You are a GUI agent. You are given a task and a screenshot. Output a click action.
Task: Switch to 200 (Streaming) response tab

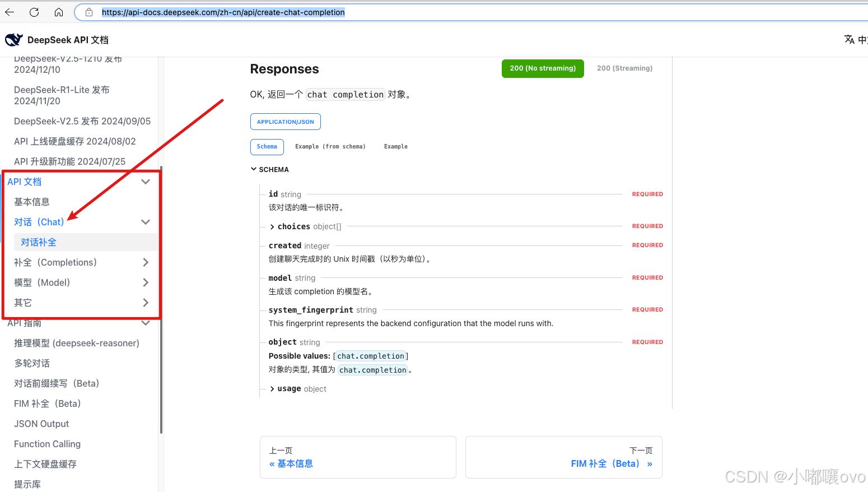[624, 68]
